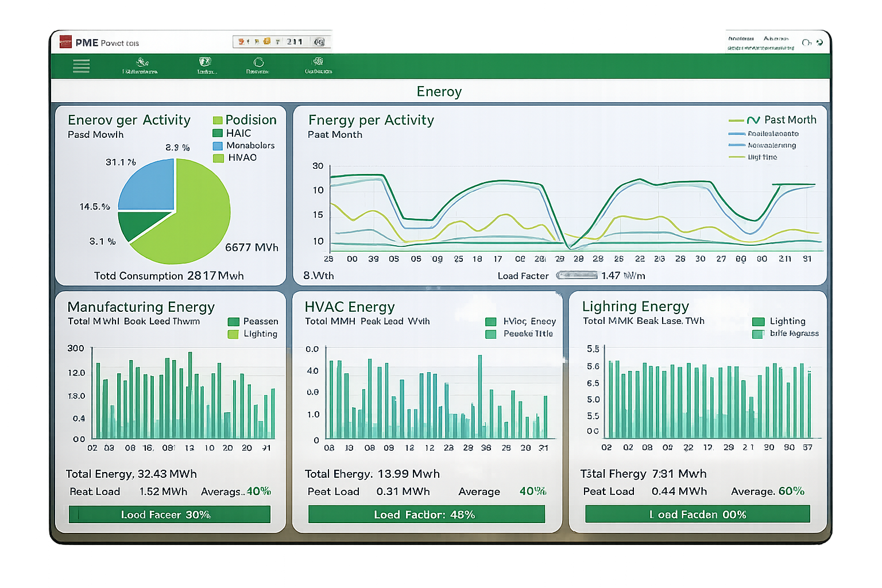Click the red PME logo square
This screenshot has height=588, width=882.
[x=65, y=42]
